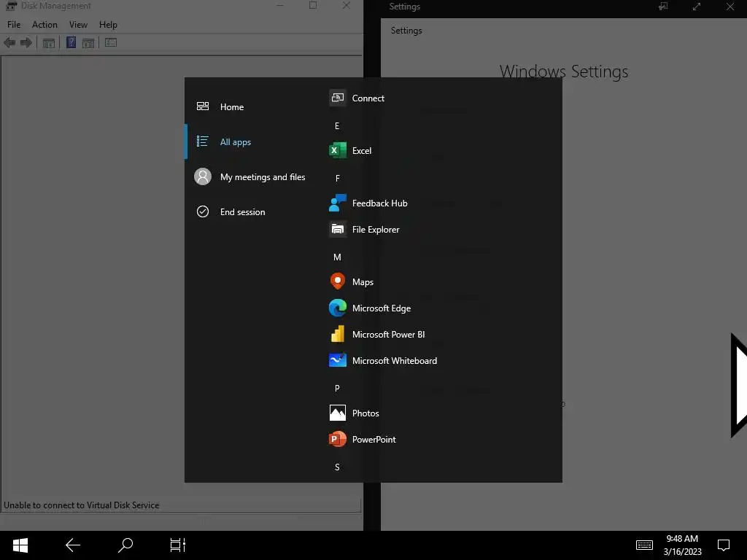Open the Photos app icon
Screen dimensions: 747x560
point(337,413)
